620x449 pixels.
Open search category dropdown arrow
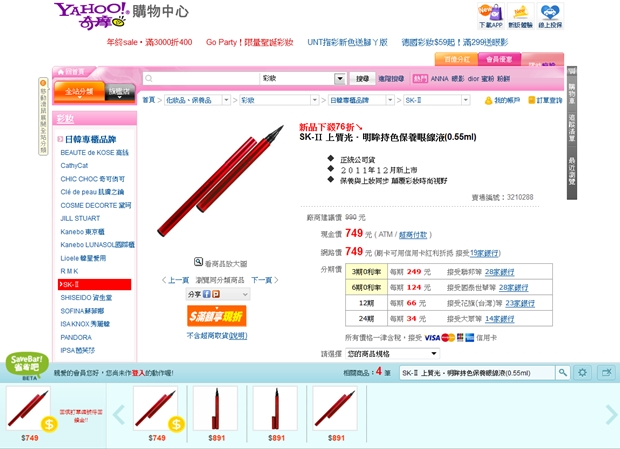tap(340, 78)
